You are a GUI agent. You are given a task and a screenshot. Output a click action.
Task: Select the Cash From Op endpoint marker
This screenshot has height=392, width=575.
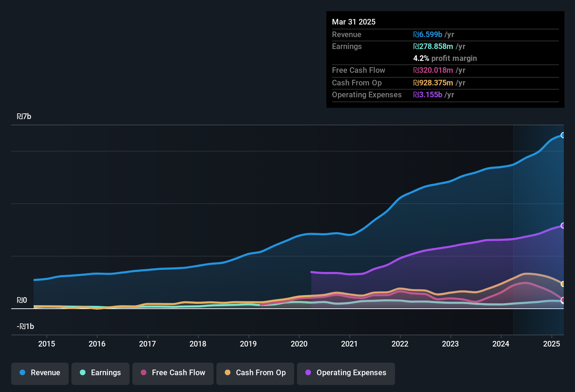pos(563,284)
